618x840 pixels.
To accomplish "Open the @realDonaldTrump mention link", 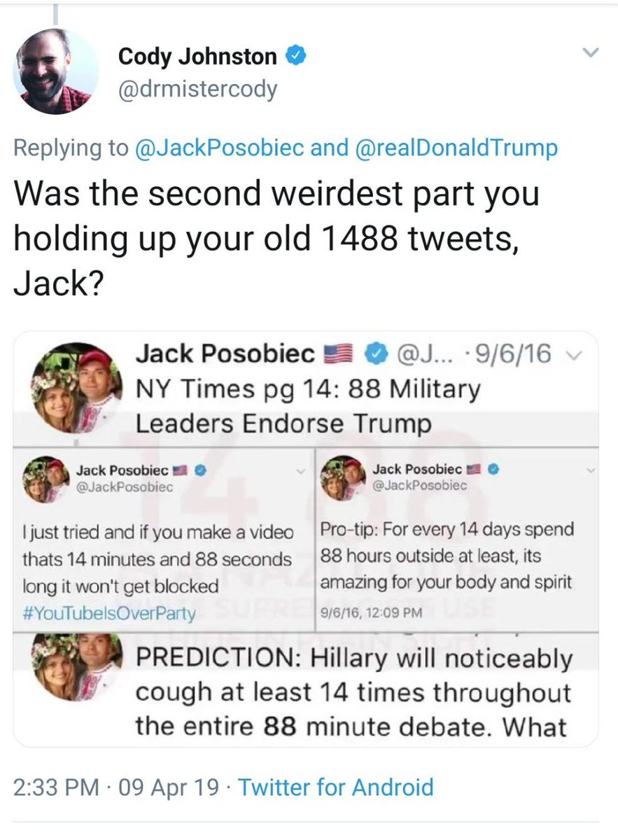I will coord(458,148).
